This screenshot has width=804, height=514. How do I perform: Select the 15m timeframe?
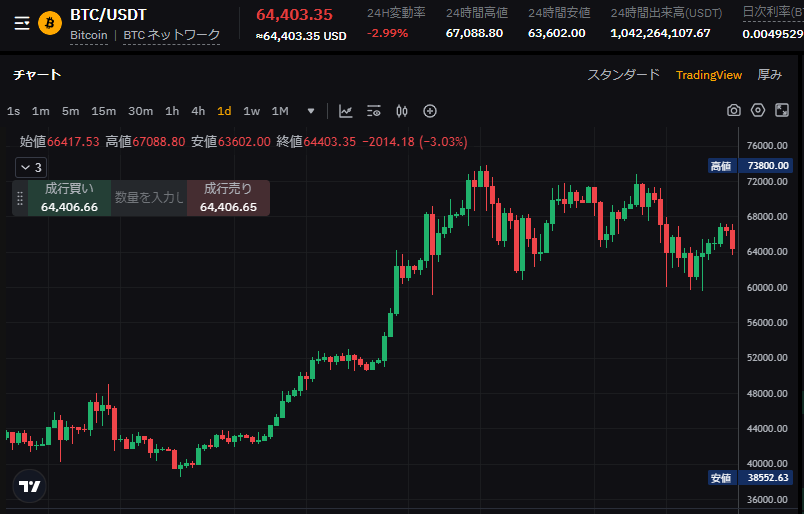pyautogui.click(x=104, y=111)
